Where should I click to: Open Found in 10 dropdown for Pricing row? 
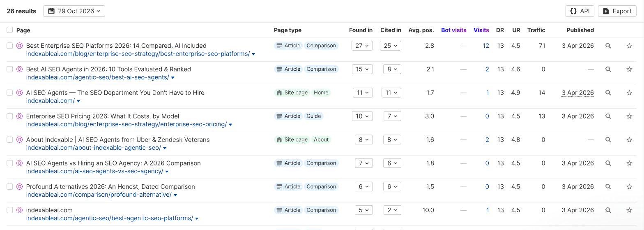point(362,116)
